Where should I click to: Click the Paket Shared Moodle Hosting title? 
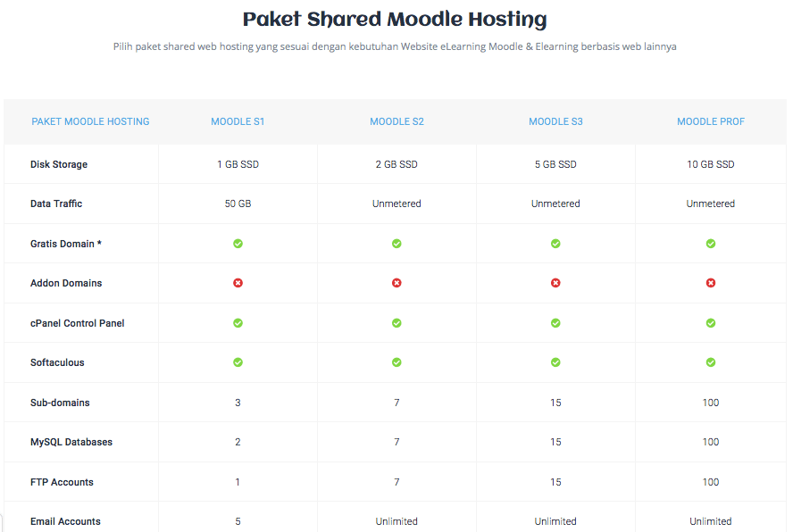click(x=394, y=19)
